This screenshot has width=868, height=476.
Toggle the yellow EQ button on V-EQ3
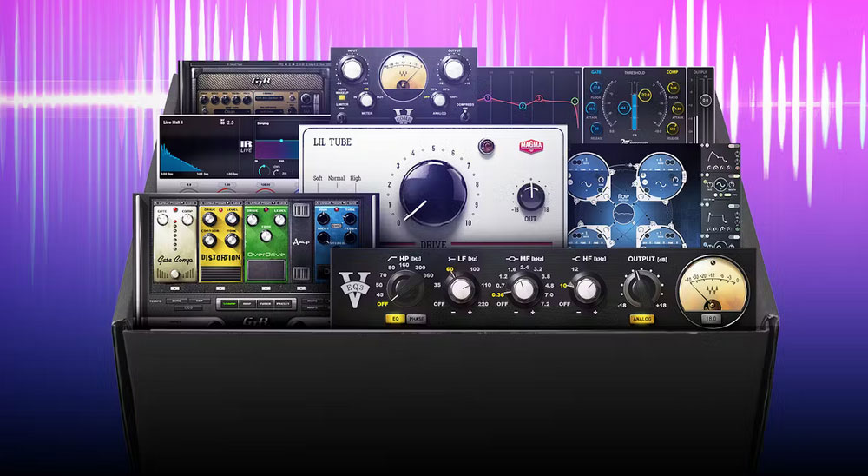pyautogui.click(x=395, y=319)
